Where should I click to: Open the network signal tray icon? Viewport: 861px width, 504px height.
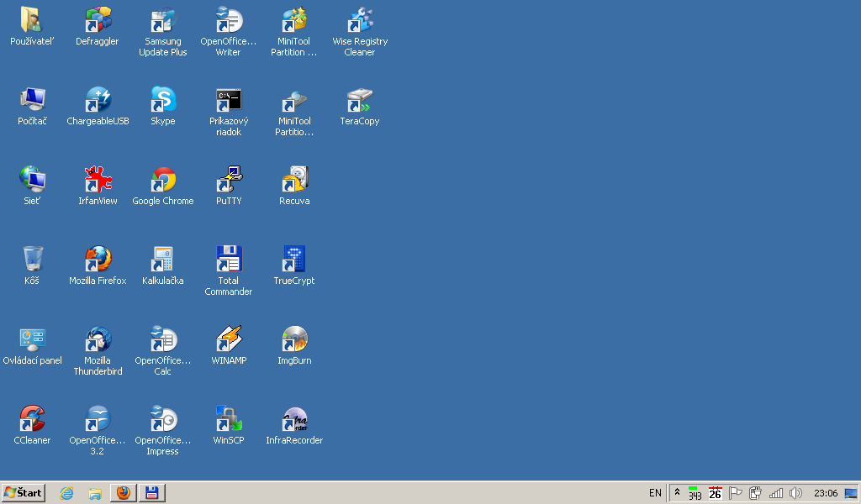(x=776, y=493)
